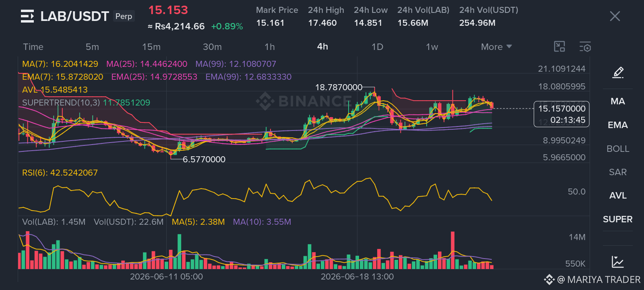Click the 6.5770000 low price label
644x290 pixels.
tap(204, 159)
